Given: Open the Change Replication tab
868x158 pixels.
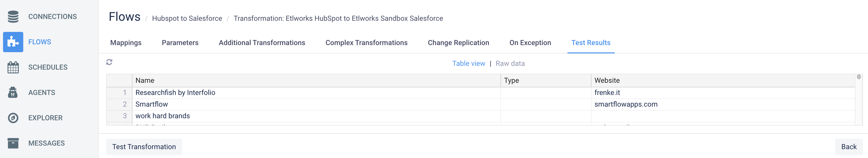Looking at the screenshot, I should 458,43.
